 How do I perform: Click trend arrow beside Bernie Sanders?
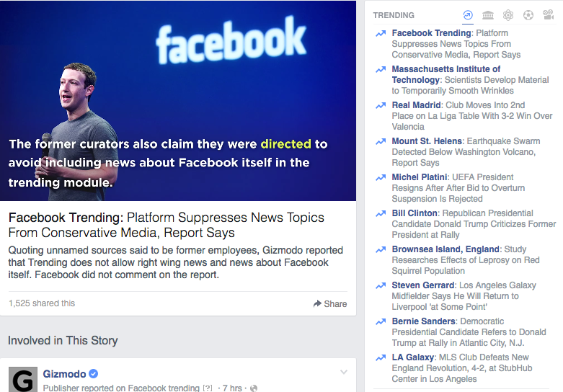coord(381,321)
